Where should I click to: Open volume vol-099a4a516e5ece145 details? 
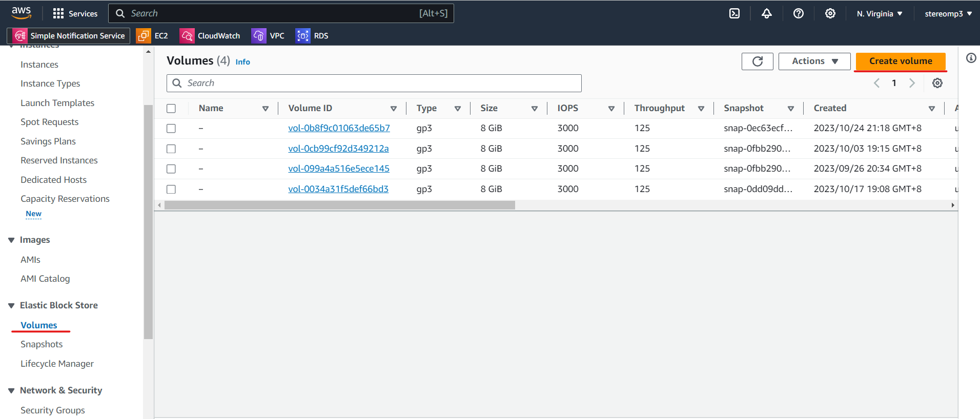click(x=339, y=169)
